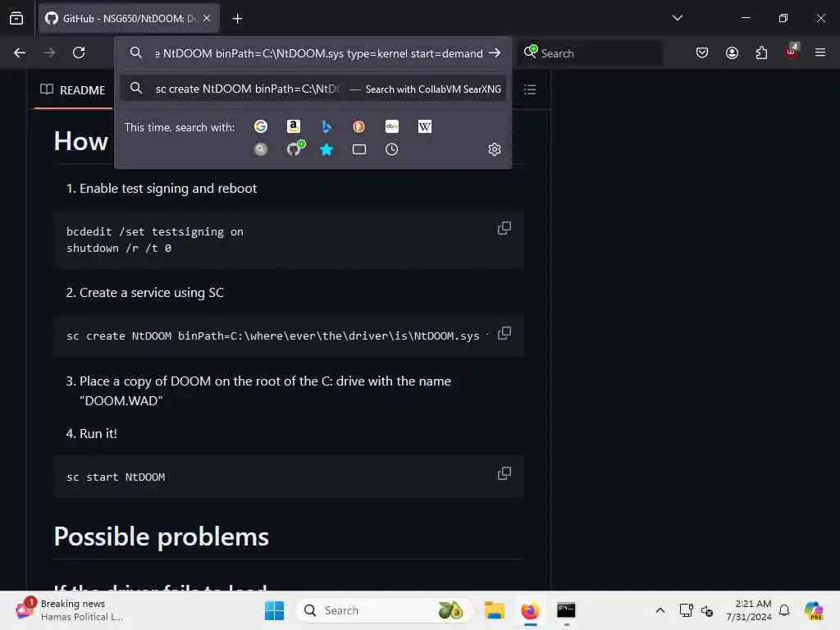Search this time with Wikipedia

point(425,126)
